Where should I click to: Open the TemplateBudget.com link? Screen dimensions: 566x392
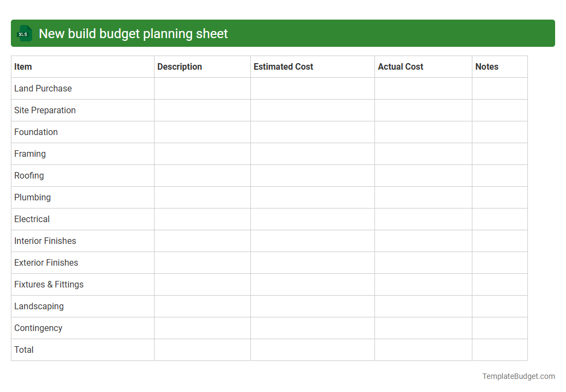518,376
